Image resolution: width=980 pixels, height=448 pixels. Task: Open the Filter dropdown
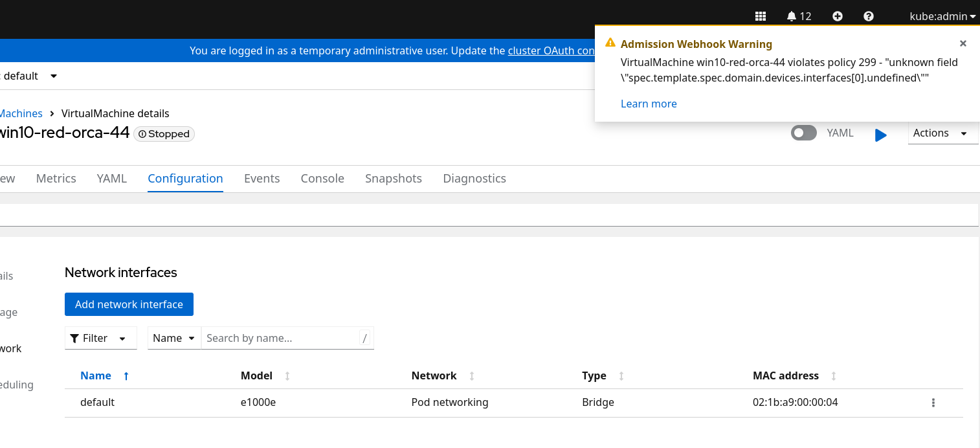pyautogui.click(x=101, y=338)
